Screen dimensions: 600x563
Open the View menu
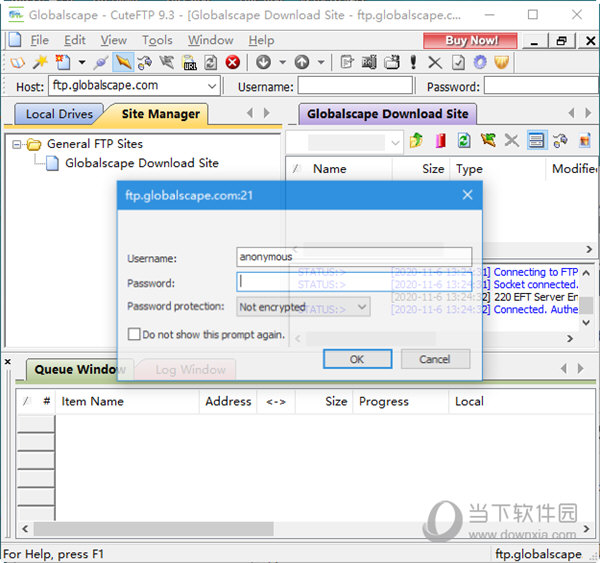[114, 40]
